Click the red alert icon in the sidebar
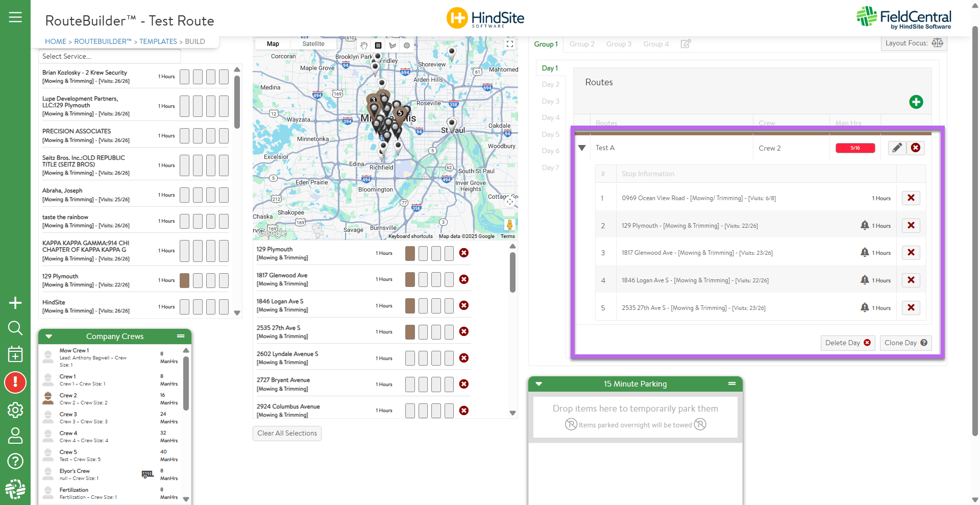This screenshot has height=505, width=980. 15,382
